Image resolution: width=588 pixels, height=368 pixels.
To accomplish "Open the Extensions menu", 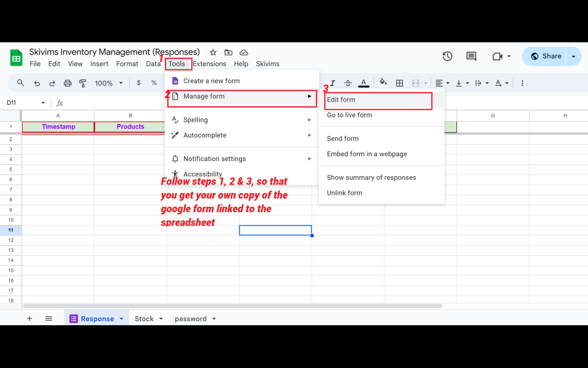I will (x=209, y=64).
